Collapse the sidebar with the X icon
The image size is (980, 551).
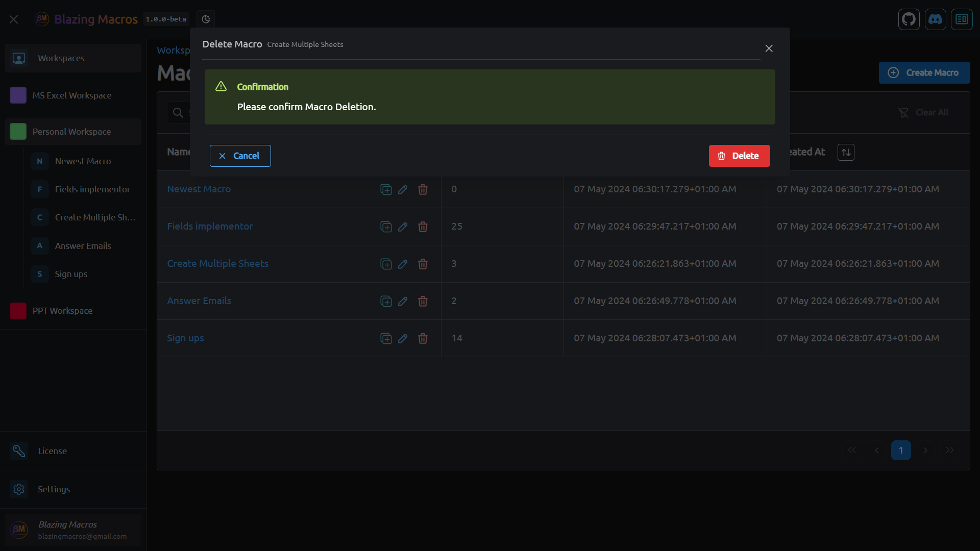pos(14,19)
